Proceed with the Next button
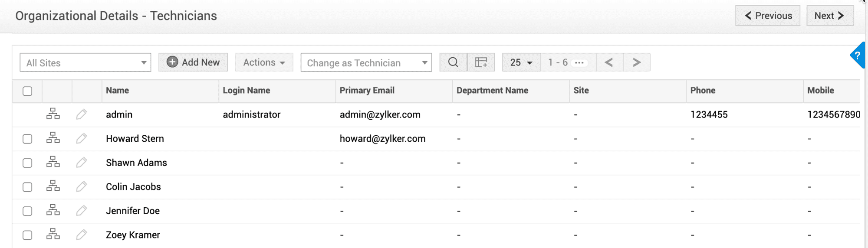This screenshot has width=868, height=248. tap(829, 16)
